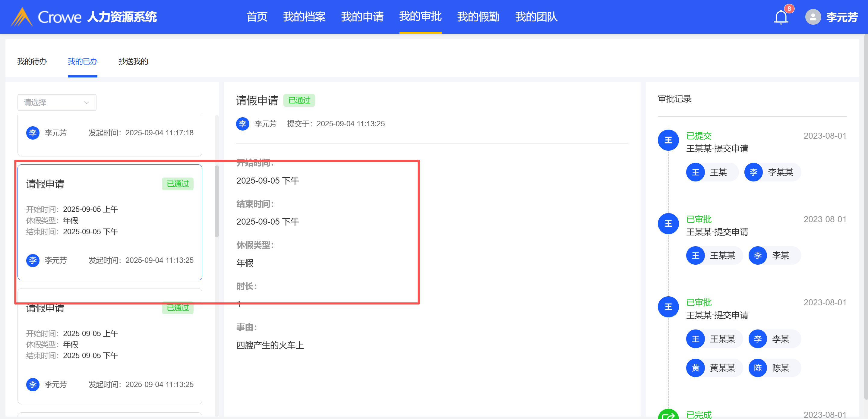Click the Crowe logo

click(22, 17)
